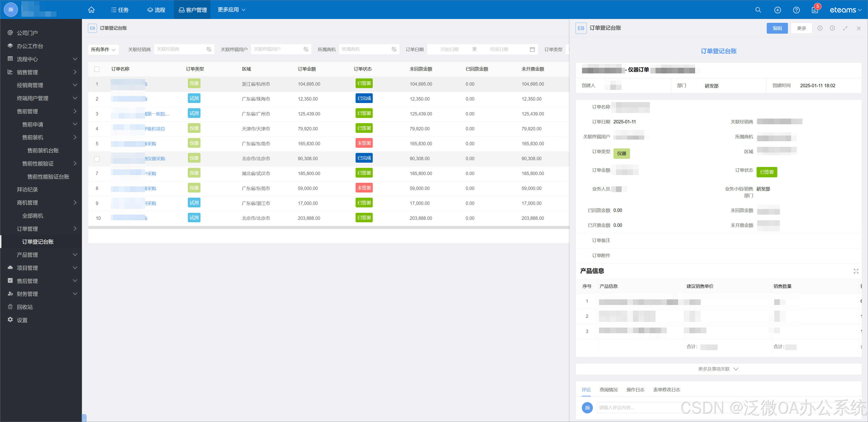Viewport: 868px width, 422px height.
Task: Click the plus quick-create icon
Action: [777, 10]
